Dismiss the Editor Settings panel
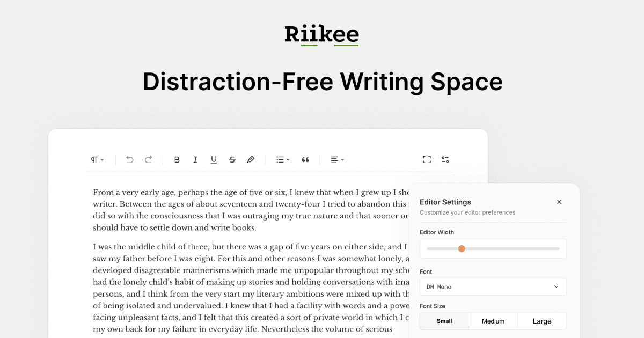 pyautogui.click(x=559, y=202)
